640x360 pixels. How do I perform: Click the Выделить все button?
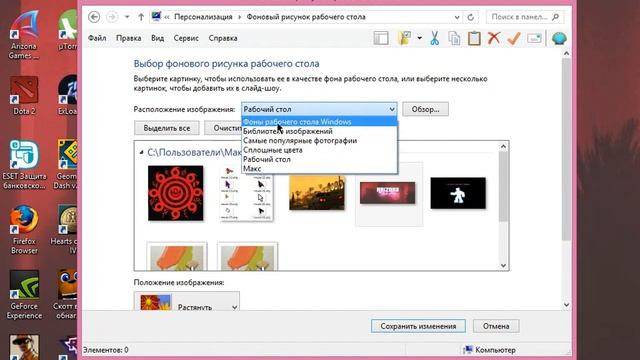(167, 128)
